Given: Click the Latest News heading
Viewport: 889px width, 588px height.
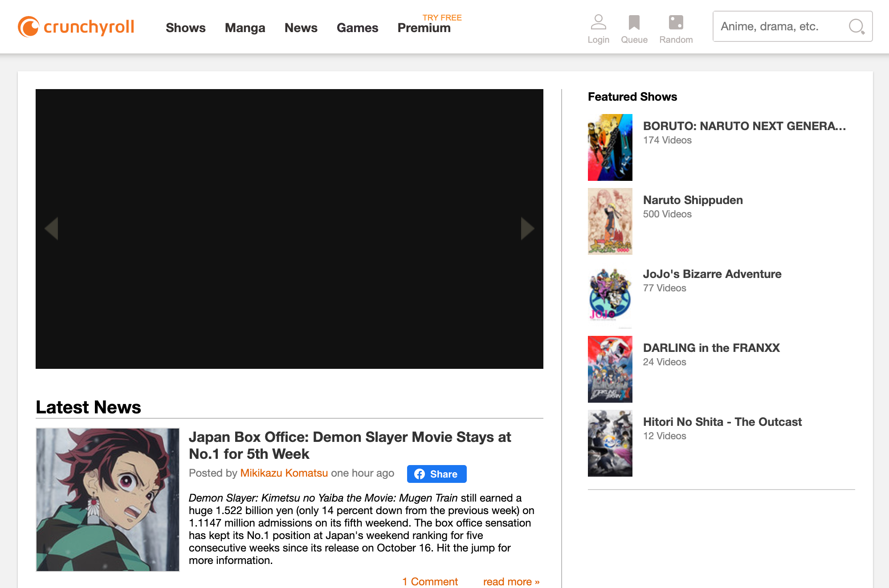Looking at the screenshot, I should pyautogui.click(x=88, y=407).
